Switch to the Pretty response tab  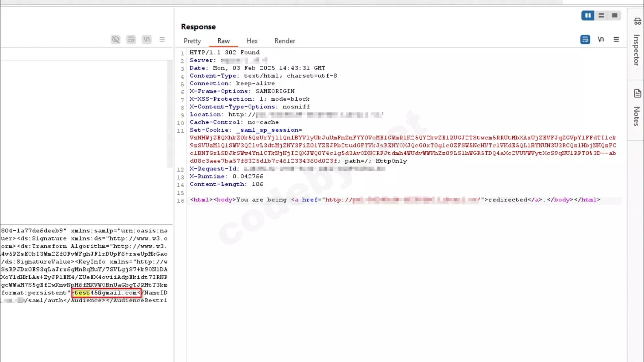click(192, 41)
